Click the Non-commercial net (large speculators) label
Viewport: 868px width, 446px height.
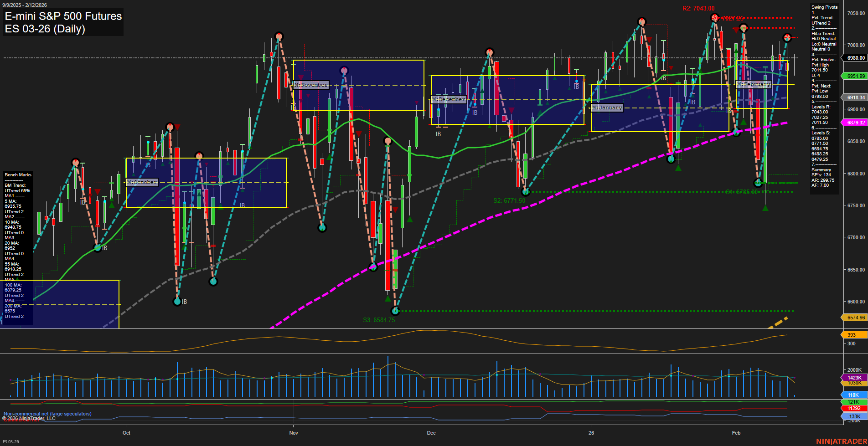[47, 414]
